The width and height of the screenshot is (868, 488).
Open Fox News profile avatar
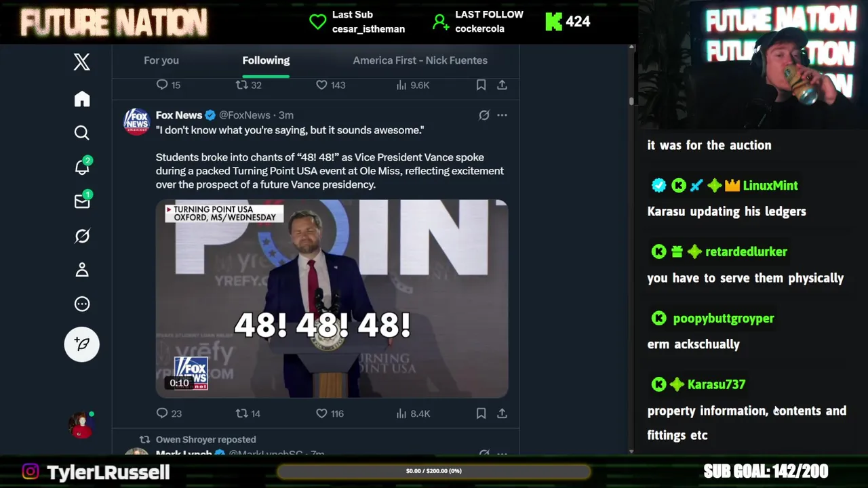(136, 122)
